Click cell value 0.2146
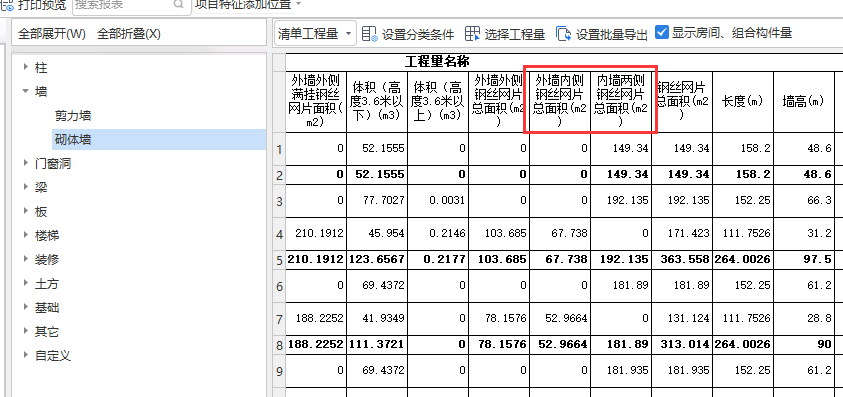Screen dimensions: 843x397 [x=446, y=233]
